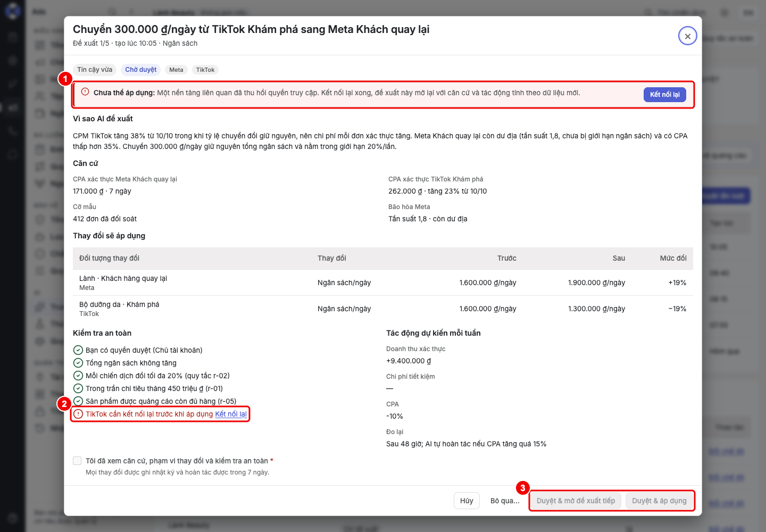Click the '+19%' change value

point(677,282)
